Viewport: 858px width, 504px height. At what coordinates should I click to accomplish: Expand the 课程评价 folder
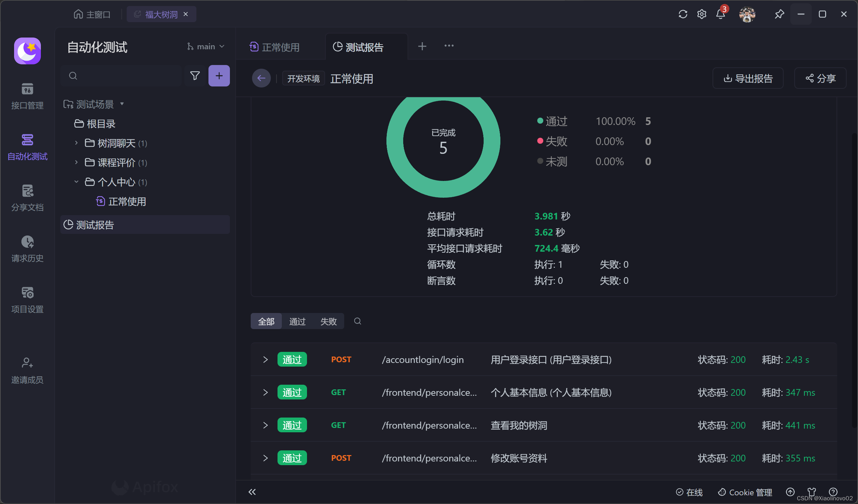pyautogui.click(x=76, y=162)
